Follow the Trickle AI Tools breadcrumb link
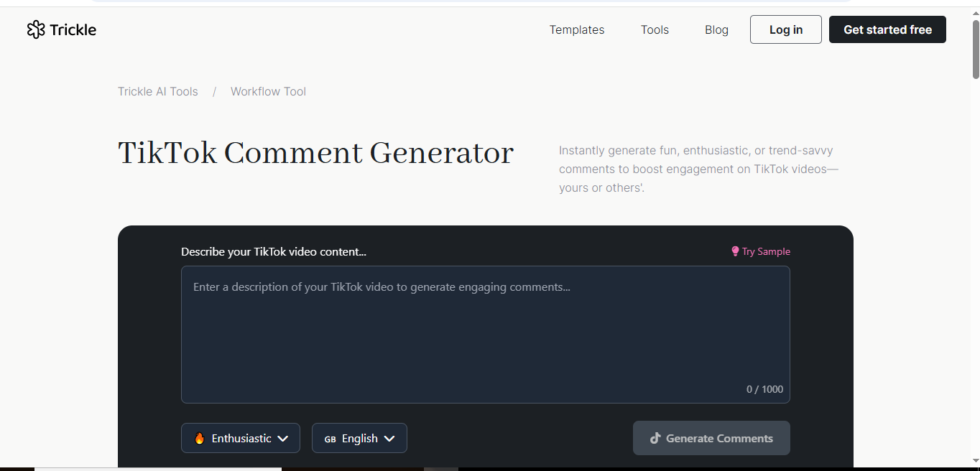 tap(158, 91)
